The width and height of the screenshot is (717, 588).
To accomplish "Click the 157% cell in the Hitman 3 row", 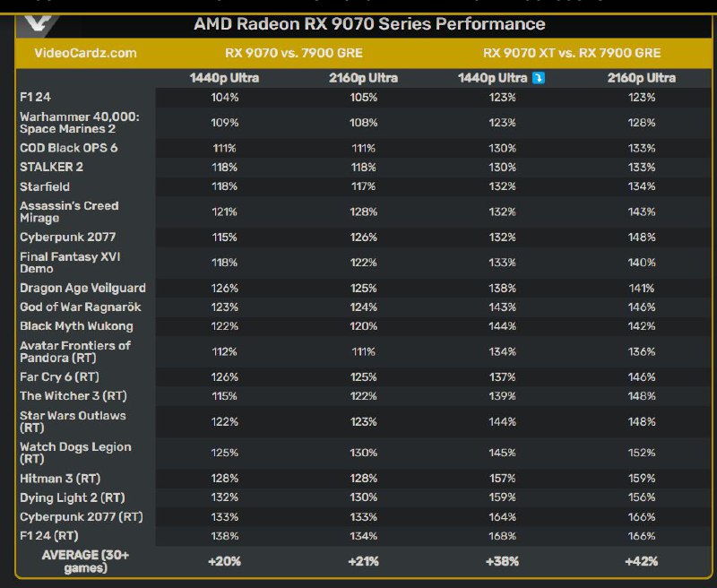I will pyautogui.click(x=503, y=479).
